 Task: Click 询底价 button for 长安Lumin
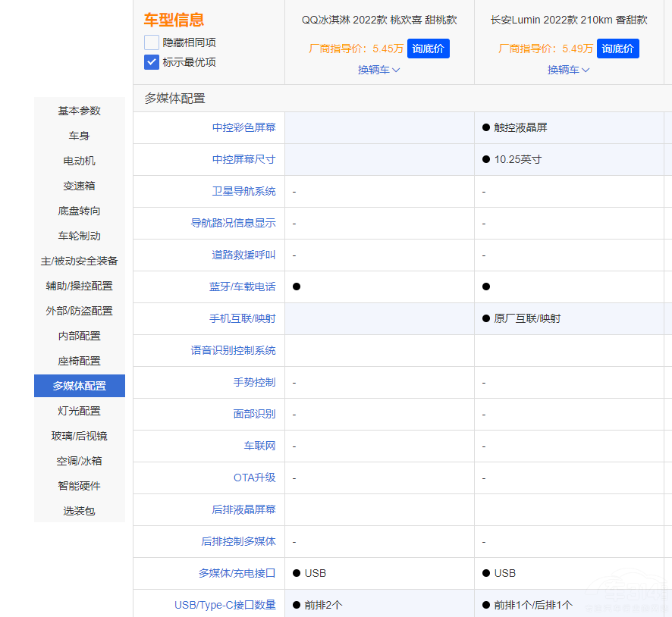point(618,49)
